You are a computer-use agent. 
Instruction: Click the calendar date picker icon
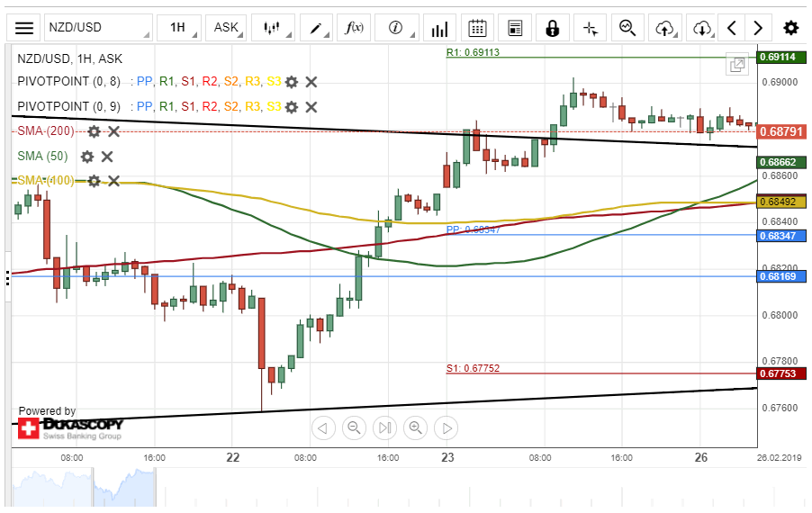coord(478,28)
